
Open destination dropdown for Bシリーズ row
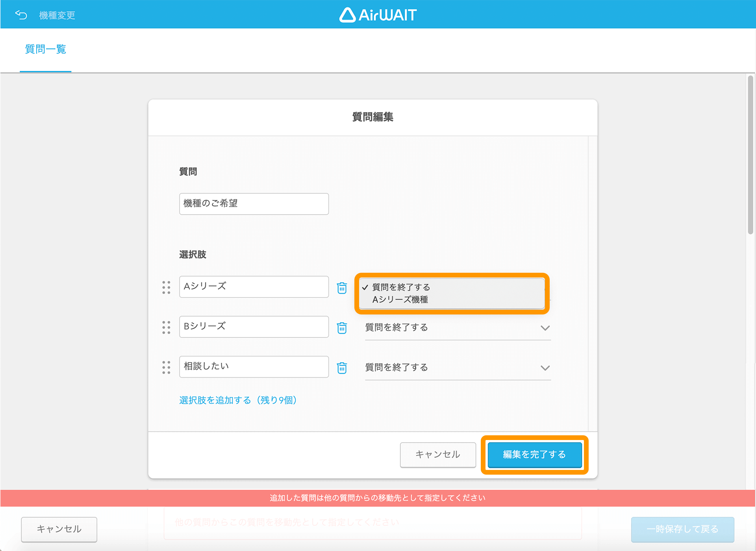[x=458, y=327]
